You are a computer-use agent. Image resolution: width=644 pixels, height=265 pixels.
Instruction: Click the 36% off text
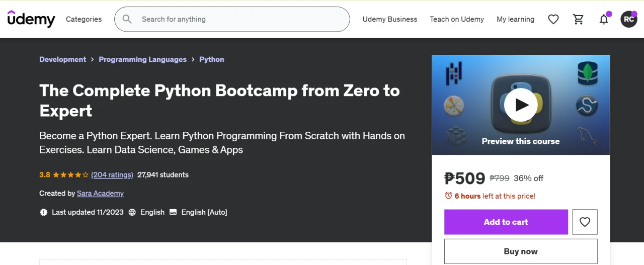click(528, 178)
